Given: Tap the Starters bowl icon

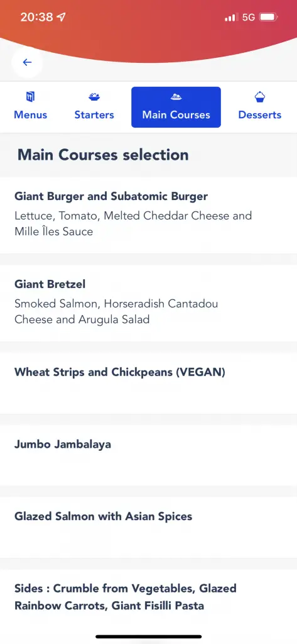Looking at the screenshot, I should tap(94, 97).
